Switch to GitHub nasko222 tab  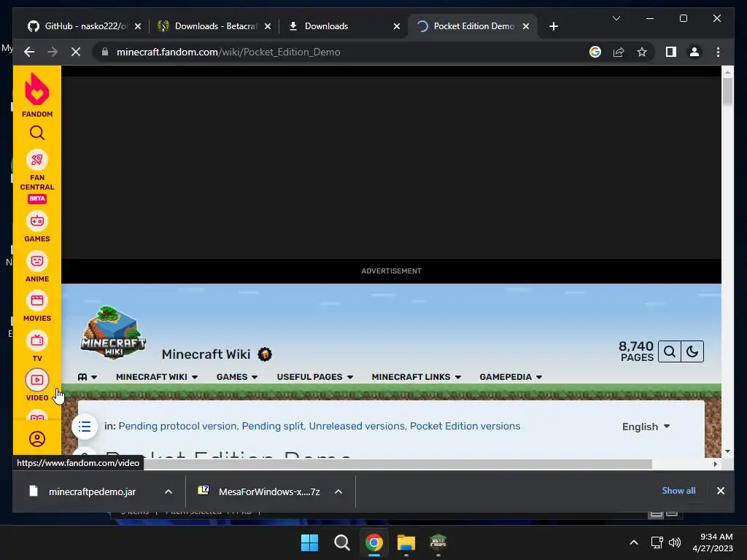point(77,26)
